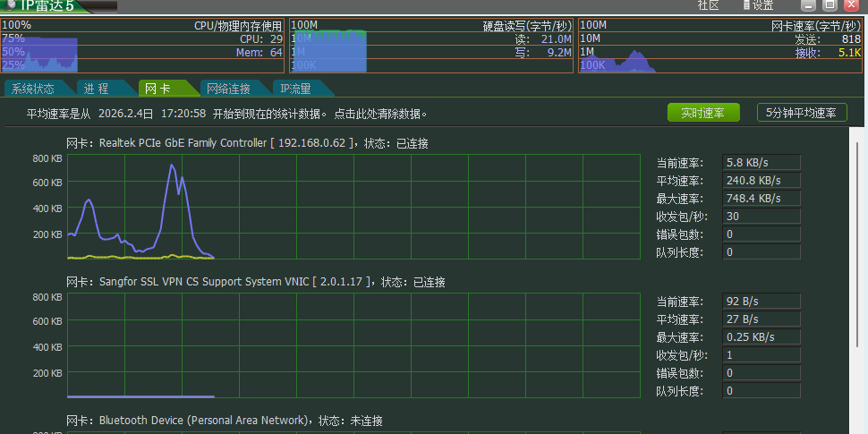
Task: Open the 进程 tab
Action: pos(96,89)
